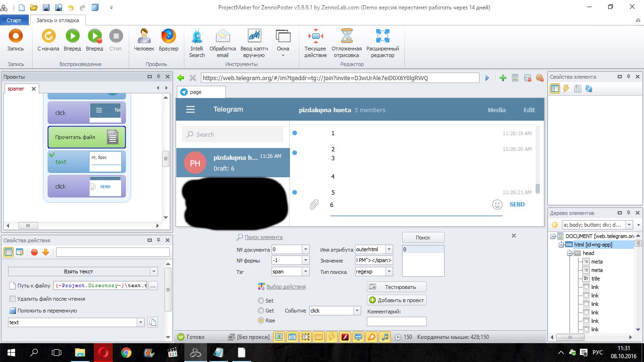Open Media in Telegram header

tap(496, 110)
